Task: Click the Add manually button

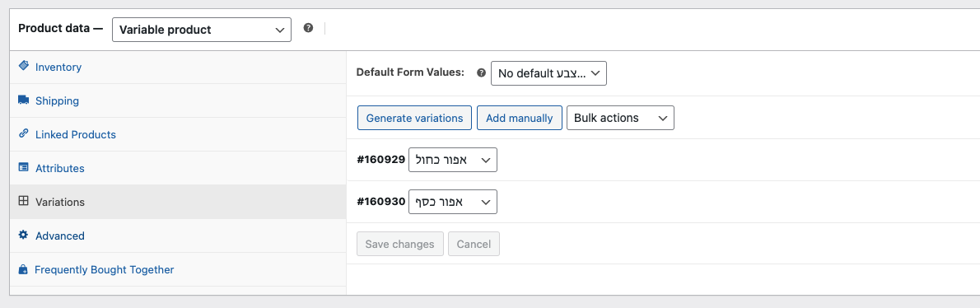Action: pyautogui.click(x=520, y=118)
